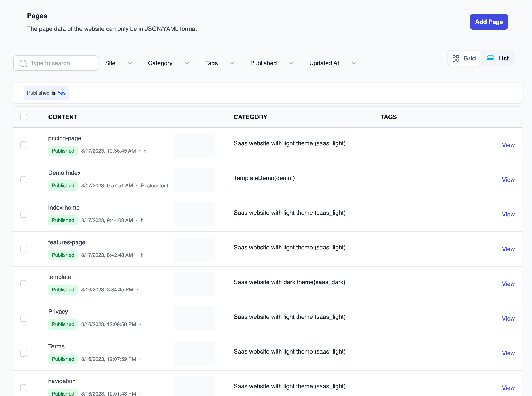Open the Updated At filter chevron
The width and height of the screenshot is (532, 396).
coord(354,63)
